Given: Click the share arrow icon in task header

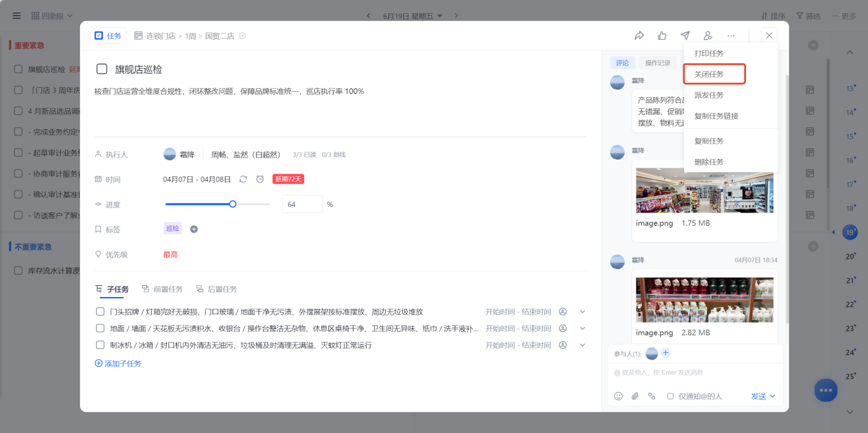Looking at the screenshot, I should (639, 36).
